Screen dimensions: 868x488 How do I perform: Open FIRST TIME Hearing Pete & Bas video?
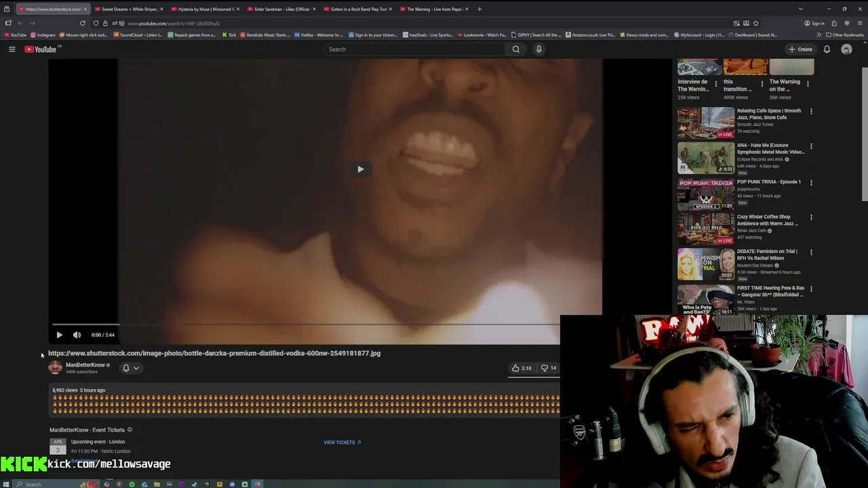click(705, 299)
